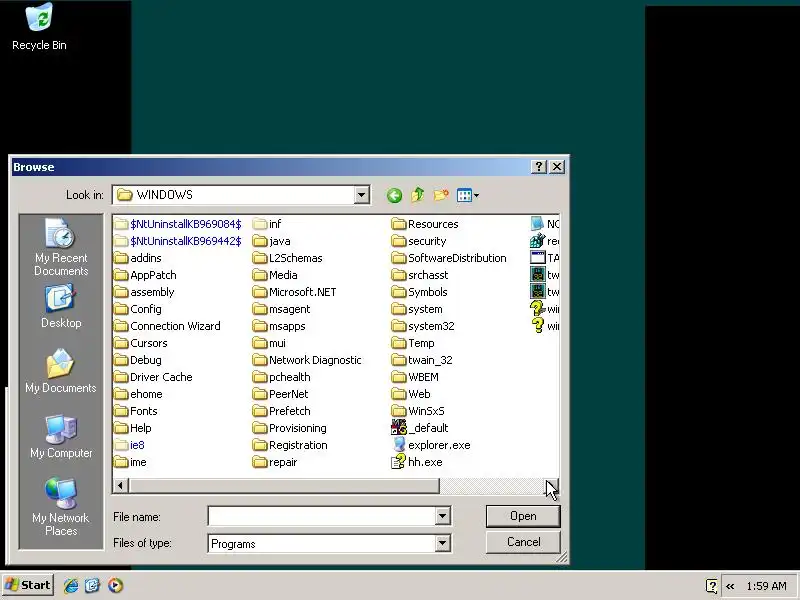The width and height of the screenshot is (800, 600).
Task: Select the srchasst folder
Action: click(x=420, y=274)
